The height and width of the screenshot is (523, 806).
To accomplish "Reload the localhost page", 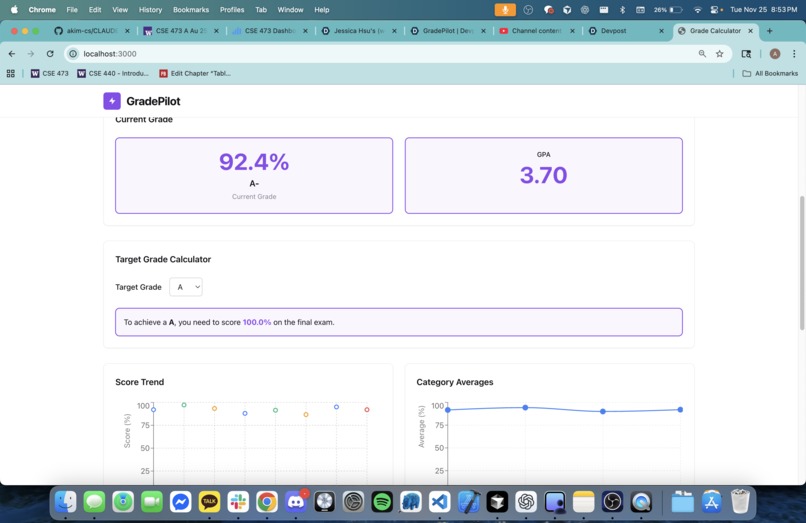I will click(x=50, y=53).
